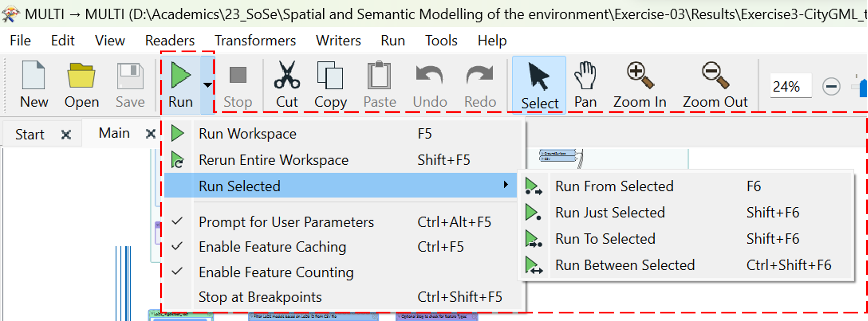Switch to the Start tab
This screenshot has height=321, width=868.
tap(30, 135)
